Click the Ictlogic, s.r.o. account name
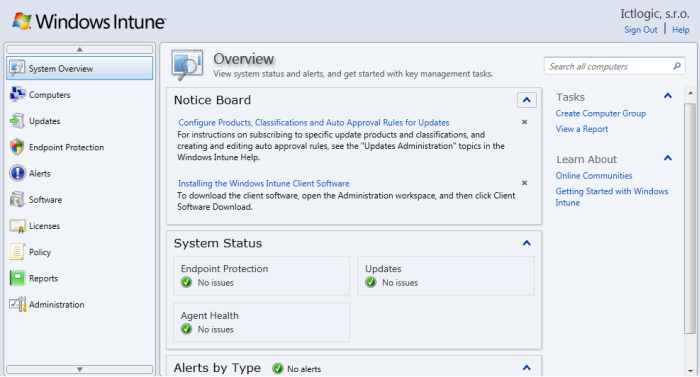This screenshot has width=700, height=377. coord(654,14)
